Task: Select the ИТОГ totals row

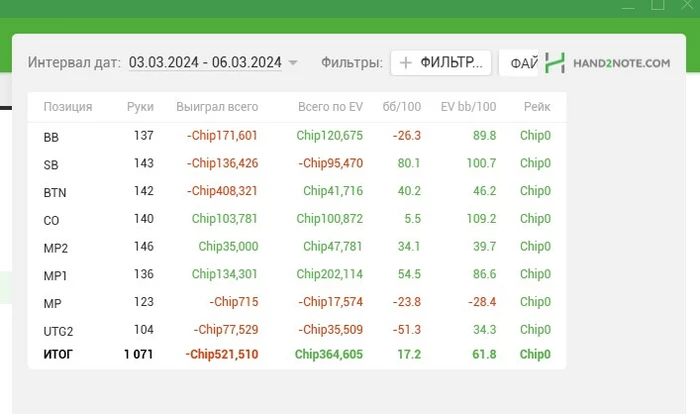Action: pos(297,355)
